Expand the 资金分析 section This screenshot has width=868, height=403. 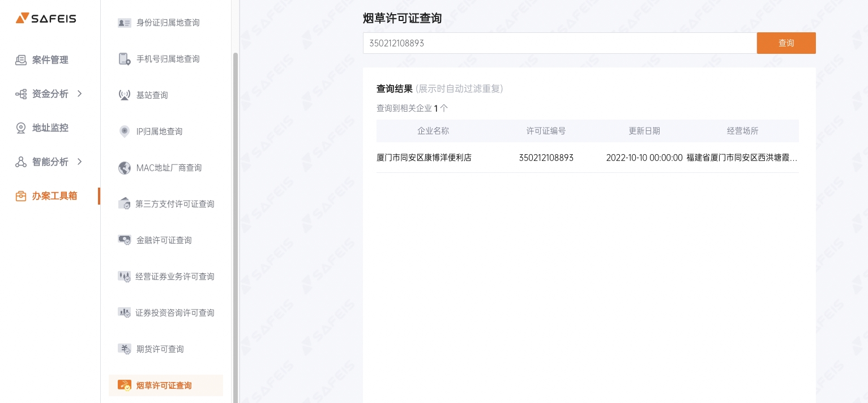pos(50,94)
